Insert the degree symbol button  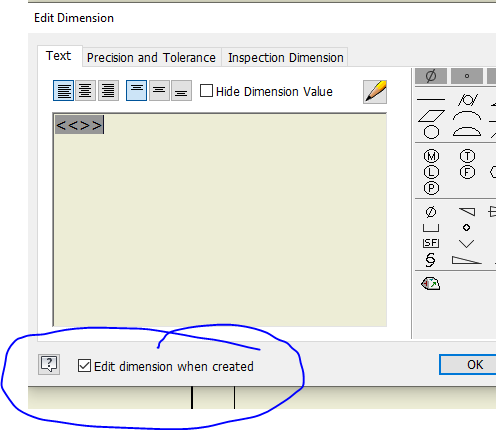coord(467,76)
